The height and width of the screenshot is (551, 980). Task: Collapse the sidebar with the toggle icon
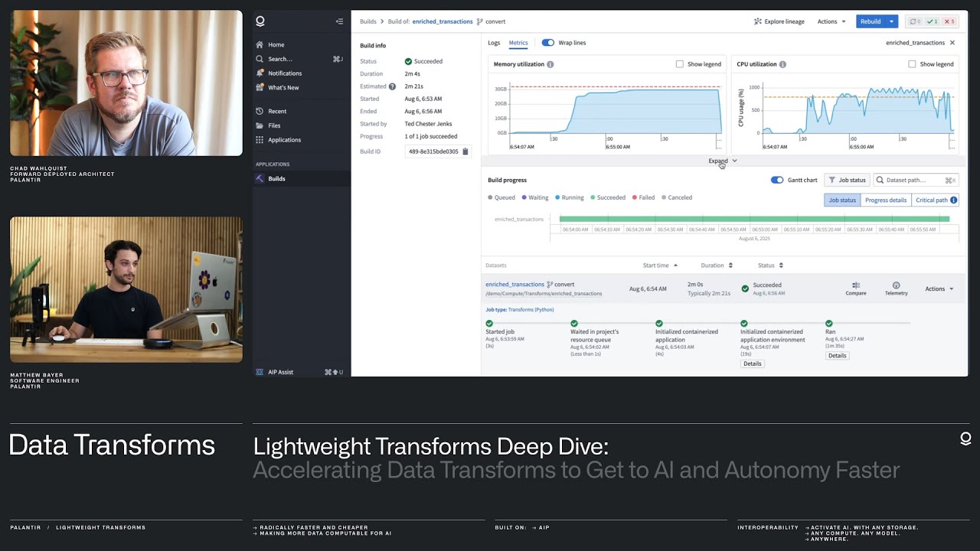pos(339,21)
